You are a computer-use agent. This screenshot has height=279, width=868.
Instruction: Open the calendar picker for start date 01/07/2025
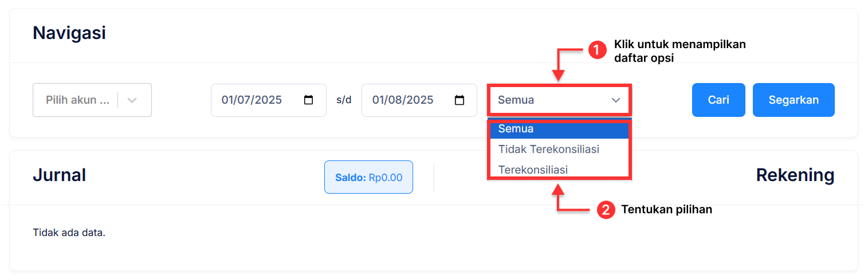tap(309, 100)
